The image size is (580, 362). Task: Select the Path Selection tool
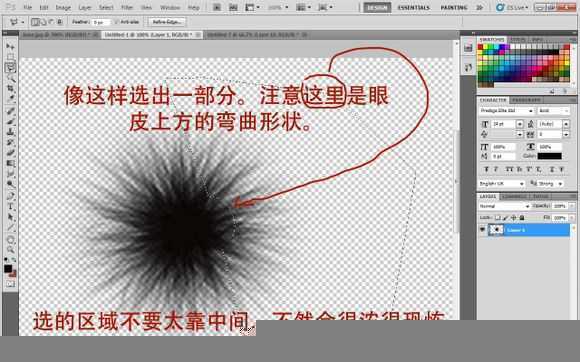(x=10, y=217)
